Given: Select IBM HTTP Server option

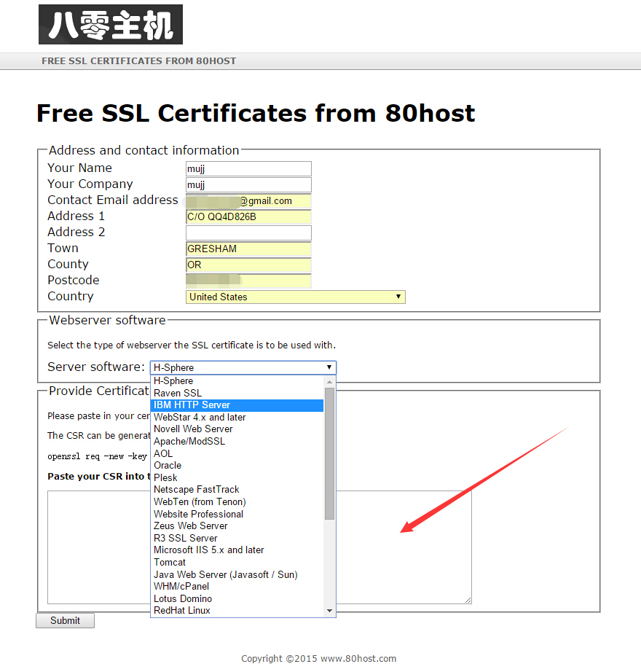Looking at the screenshot, I should 192,405.
